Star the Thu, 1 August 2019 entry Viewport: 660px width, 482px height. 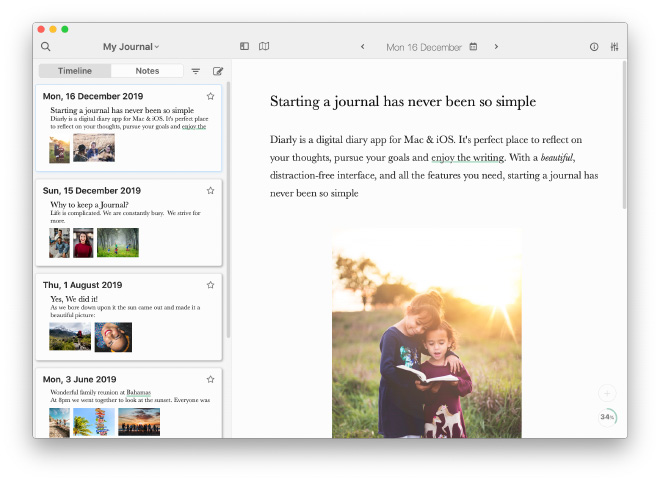pos(210,285)
